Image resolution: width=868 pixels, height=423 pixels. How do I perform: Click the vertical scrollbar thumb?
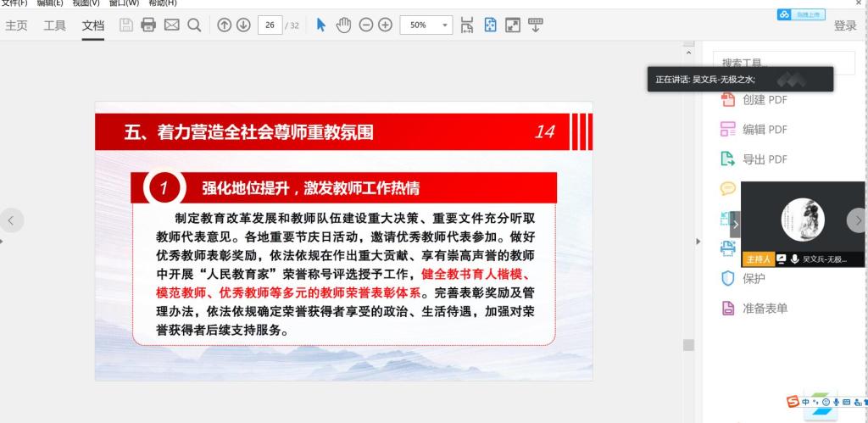(688, 345)
